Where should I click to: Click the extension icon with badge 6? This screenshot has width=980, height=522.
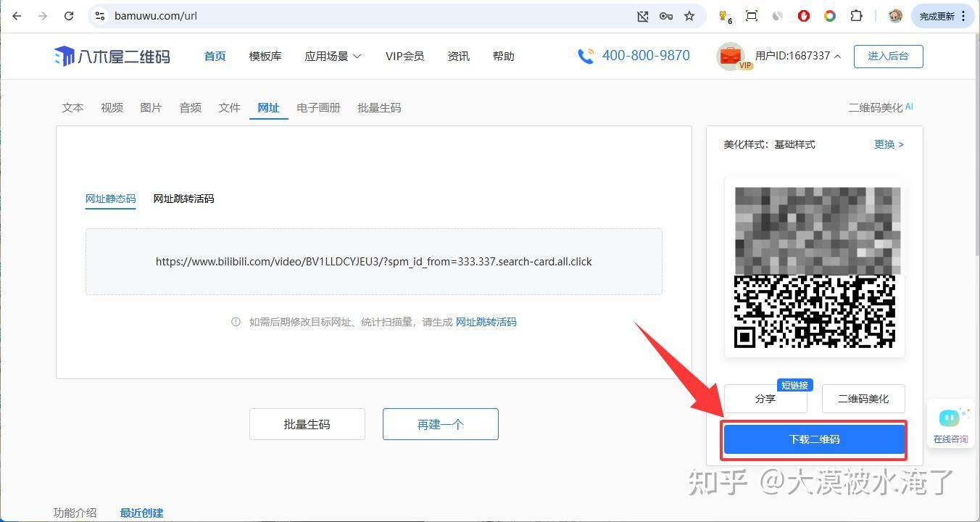[x=725, y=16]
